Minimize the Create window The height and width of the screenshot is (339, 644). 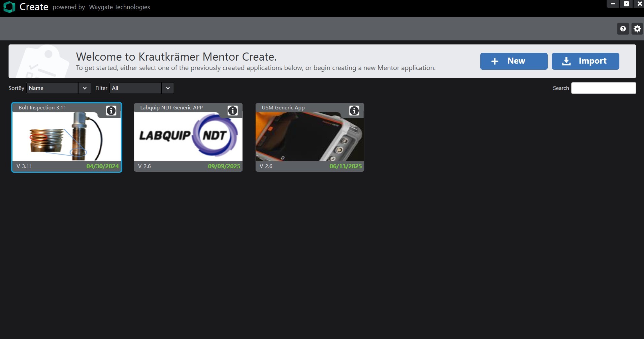pyautogui.click(x=613, y=4)
